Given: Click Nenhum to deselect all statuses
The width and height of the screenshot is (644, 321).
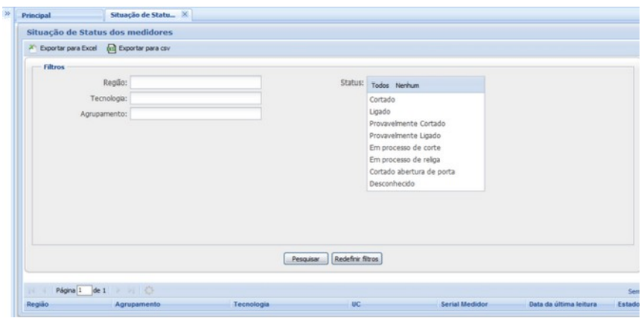Looking at the screenshot, I should 407,86.
